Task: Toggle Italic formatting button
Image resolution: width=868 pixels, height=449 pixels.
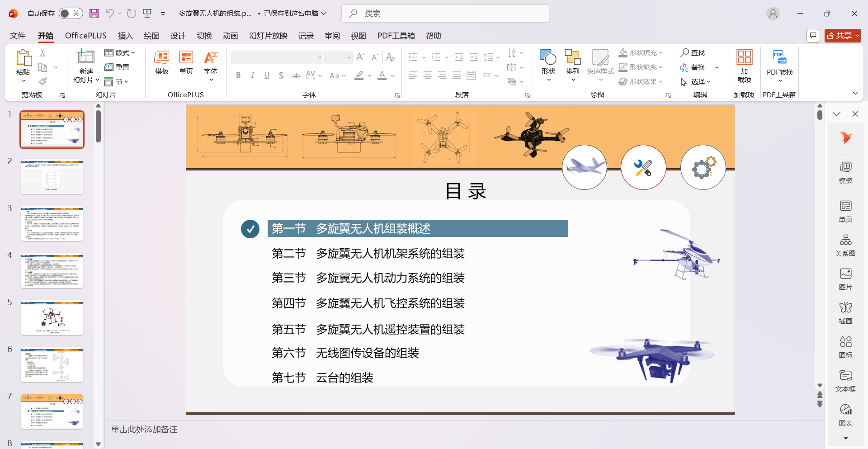Action: click(x=253, y=76)
